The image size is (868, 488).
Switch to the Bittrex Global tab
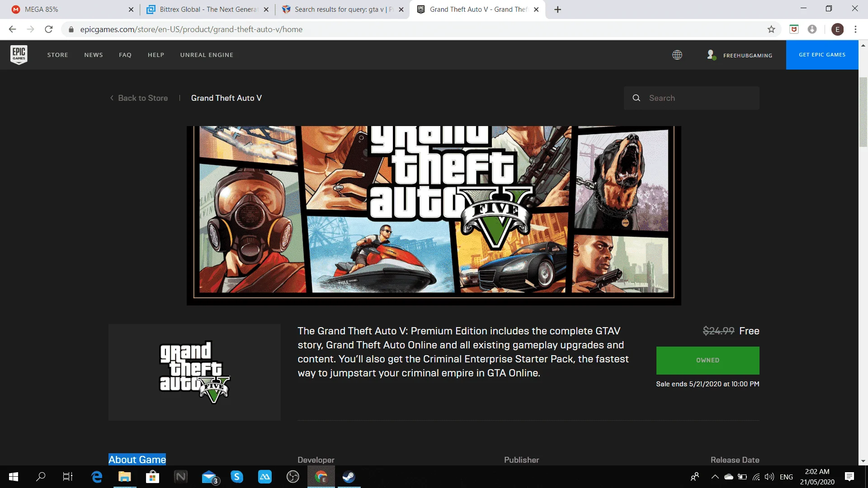click(x=208, y=9)
